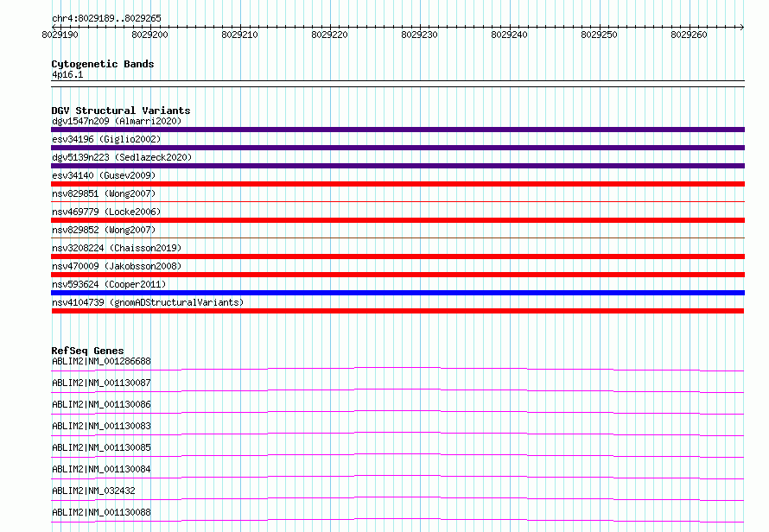Click ruler position 8029230
This screenshot has height=532, width=769.
point(419,35)
